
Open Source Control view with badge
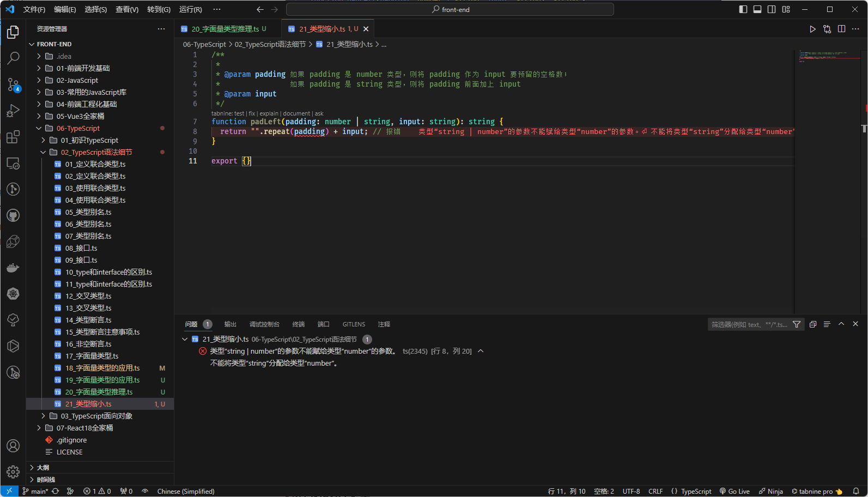[x=13, y=84]
